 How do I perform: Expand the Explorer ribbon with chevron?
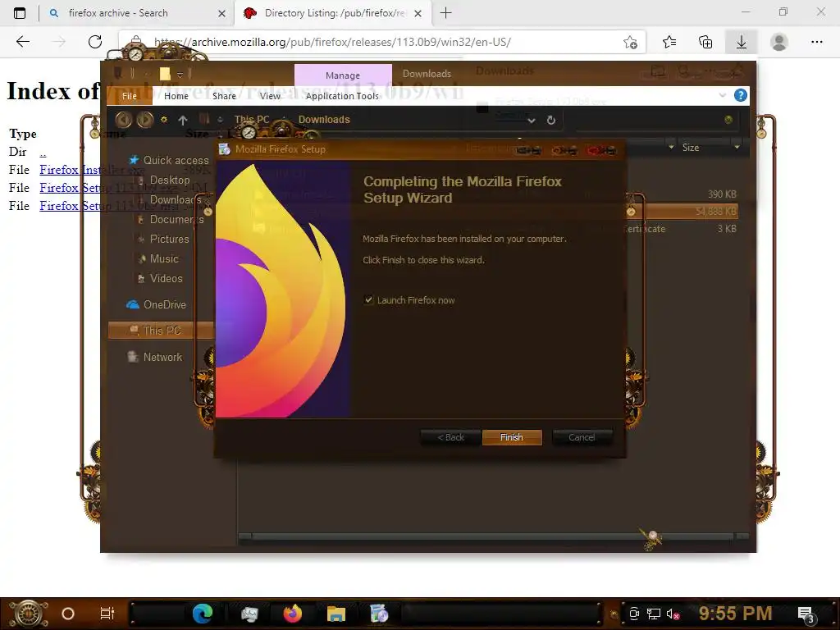click(x=722, y=95)
